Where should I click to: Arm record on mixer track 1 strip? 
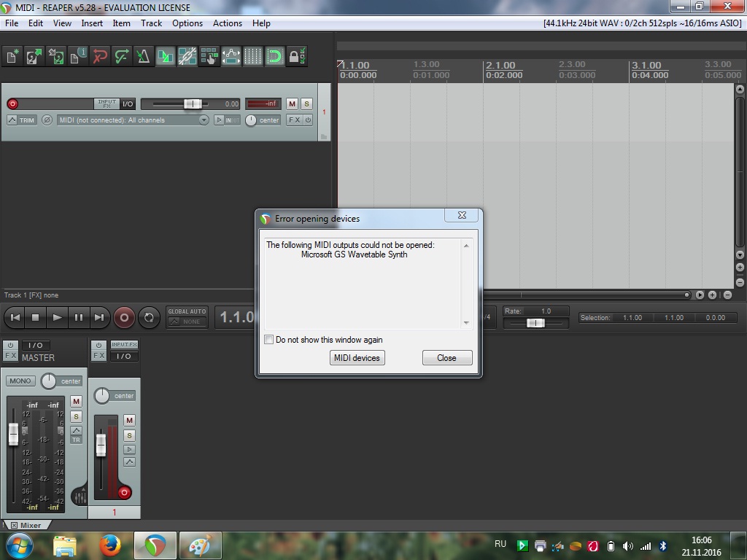tap(124, 492)
